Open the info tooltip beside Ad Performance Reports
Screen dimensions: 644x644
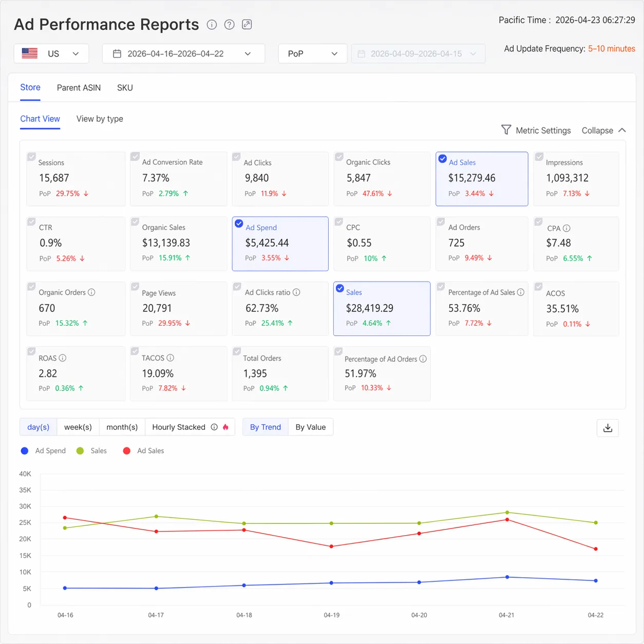[212, 24]
